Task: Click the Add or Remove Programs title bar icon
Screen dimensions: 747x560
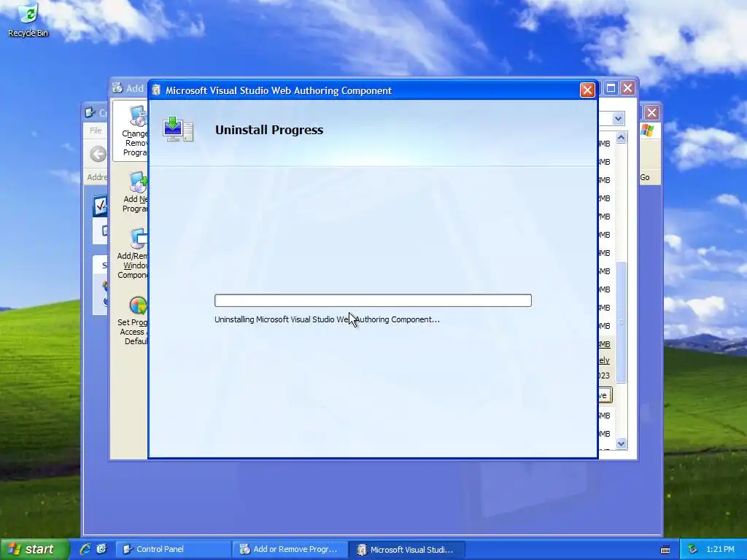Action: (x=117, y=88)
